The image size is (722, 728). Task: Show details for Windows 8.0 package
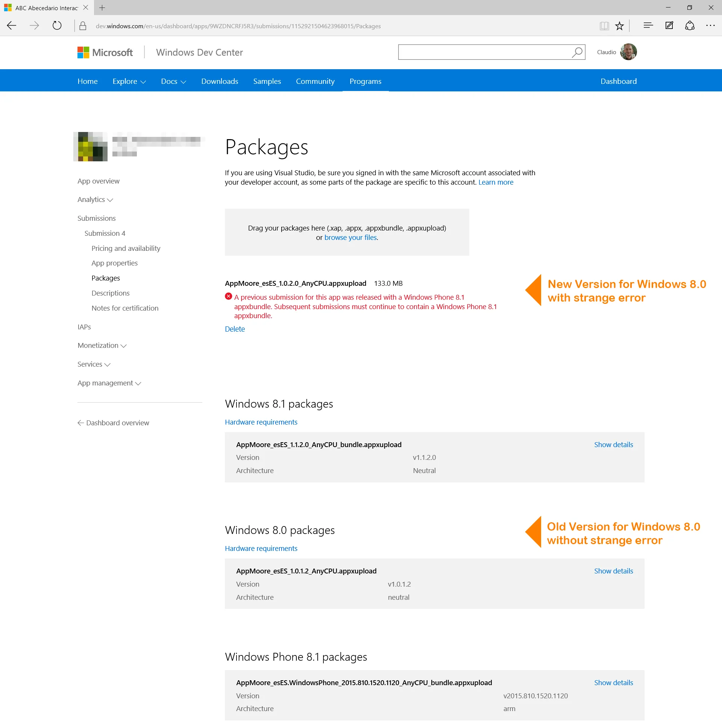613,571
